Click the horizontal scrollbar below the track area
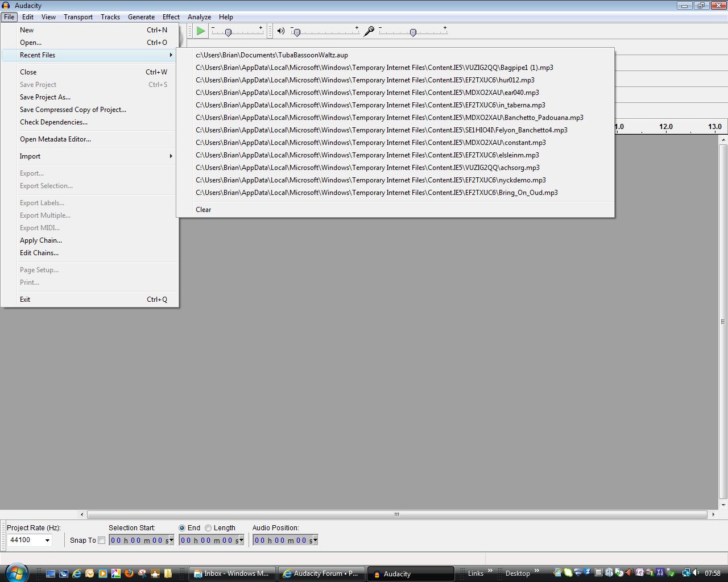 396,514
